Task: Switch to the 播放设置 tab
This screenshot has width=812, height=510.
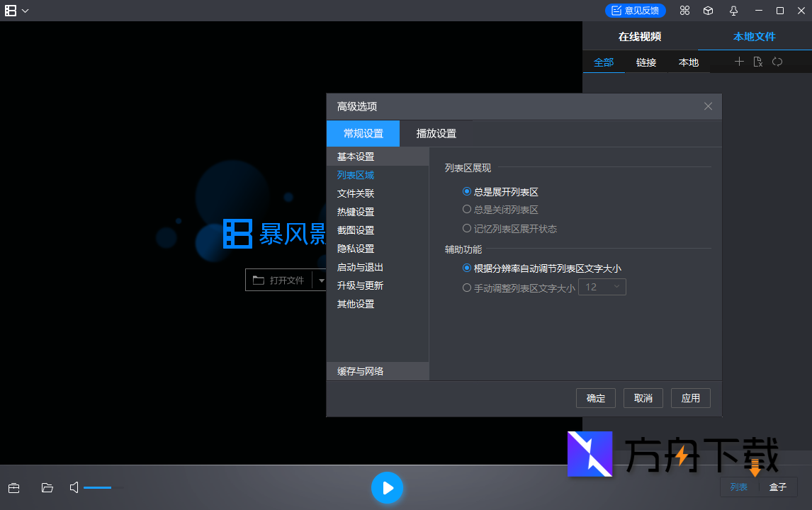Action: (x=435, y=133)
